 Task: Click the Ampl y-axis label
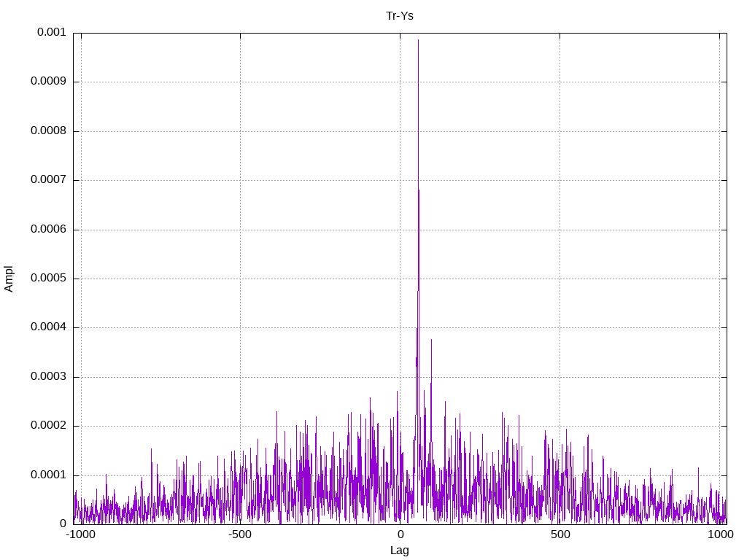pos(9,279)
